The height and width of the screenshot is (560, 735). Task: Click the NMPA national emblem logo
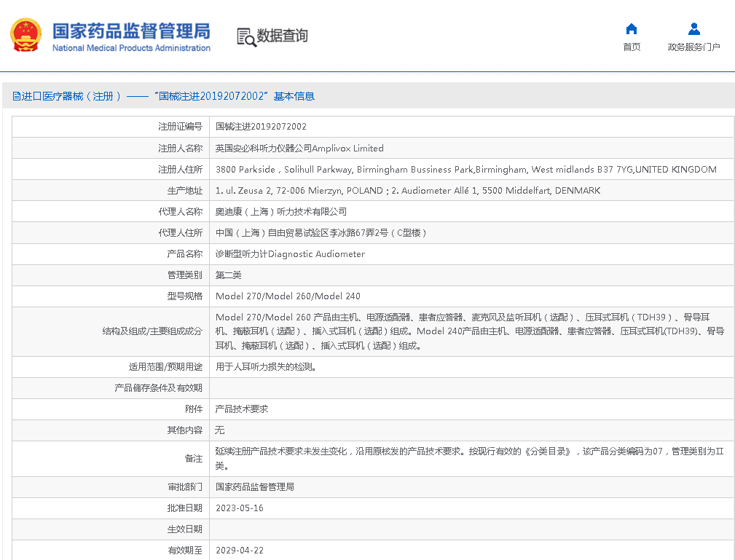tap(25, 35)
